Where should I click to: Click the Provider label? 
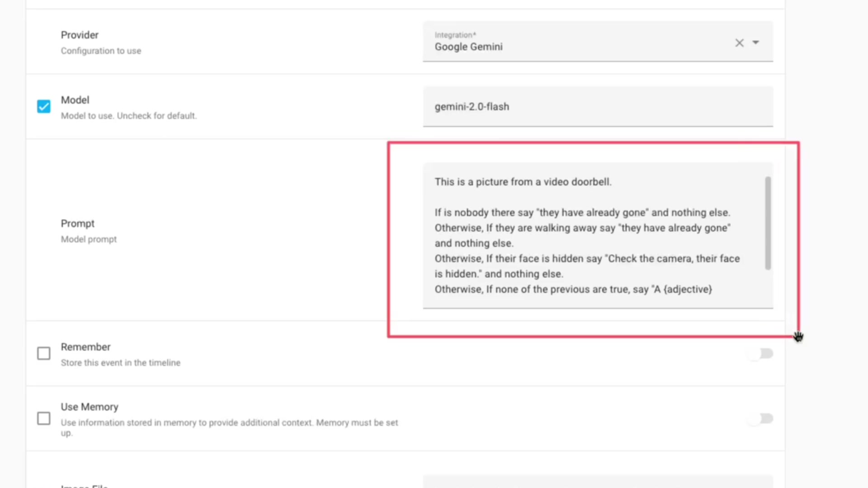[80, 35]
